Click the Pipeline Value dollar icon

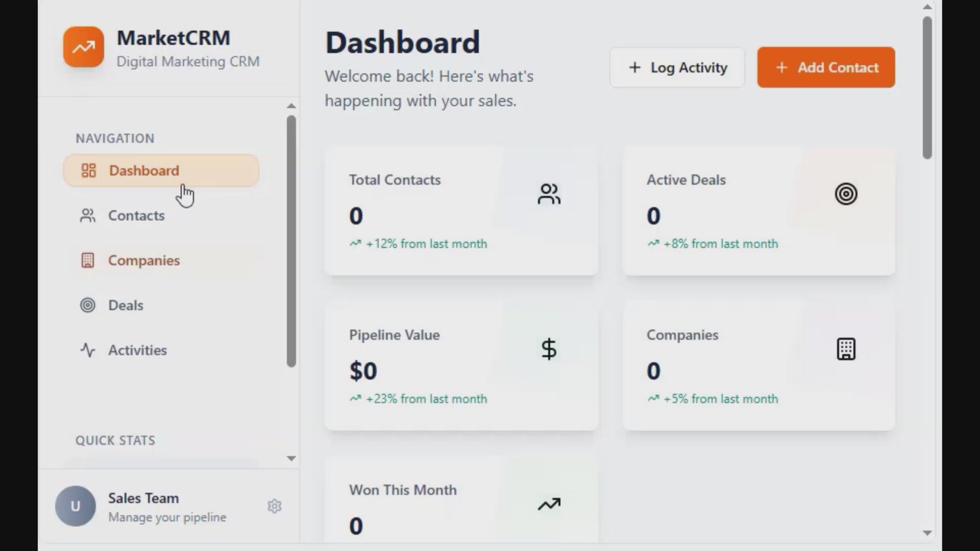(x=549, y=349)
